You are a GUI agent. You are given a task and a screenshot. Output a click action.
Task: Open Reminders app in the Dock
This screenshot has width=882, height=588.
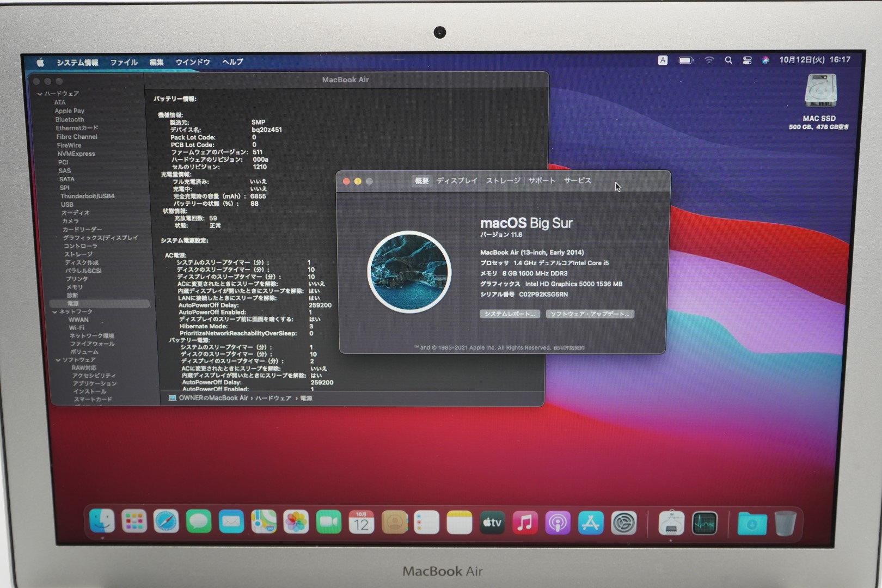(x=427, y=522)
